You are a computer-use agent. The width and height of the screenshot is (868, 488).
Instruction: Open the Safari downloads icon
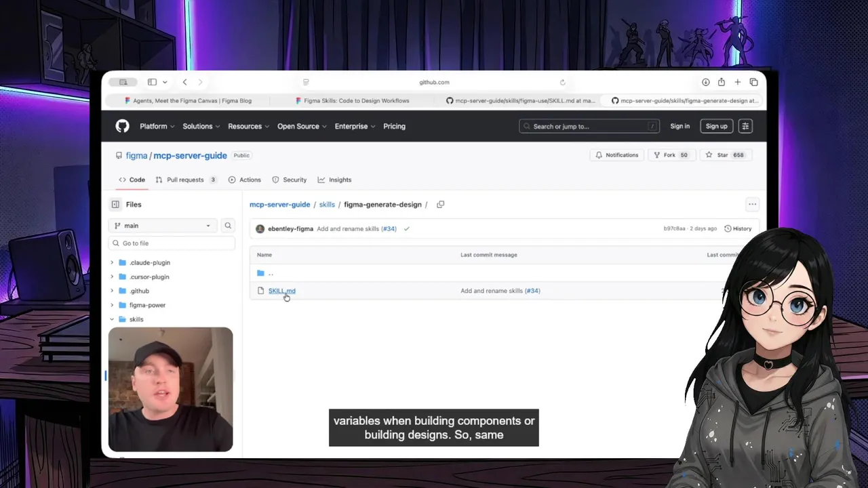(705, 82)
